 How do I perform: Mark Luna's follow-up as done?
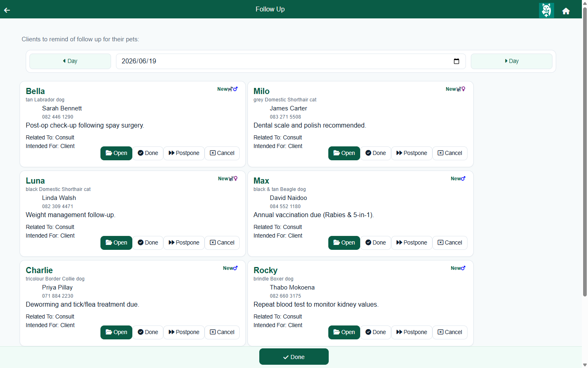click(148, 243)
